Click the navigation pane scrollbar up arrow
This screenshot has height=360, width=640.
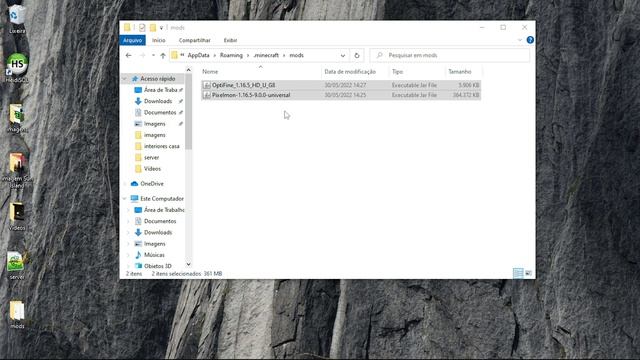188,70
